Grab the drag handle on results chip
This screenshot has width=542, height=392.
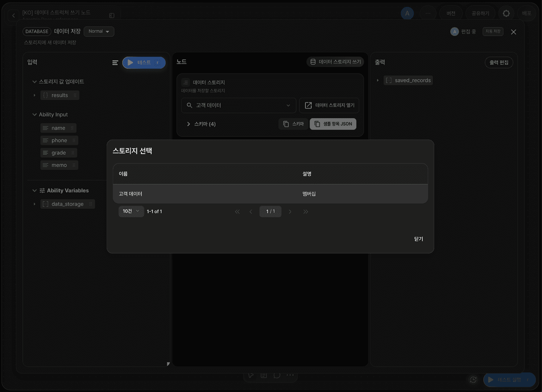(x=75, y=95)
